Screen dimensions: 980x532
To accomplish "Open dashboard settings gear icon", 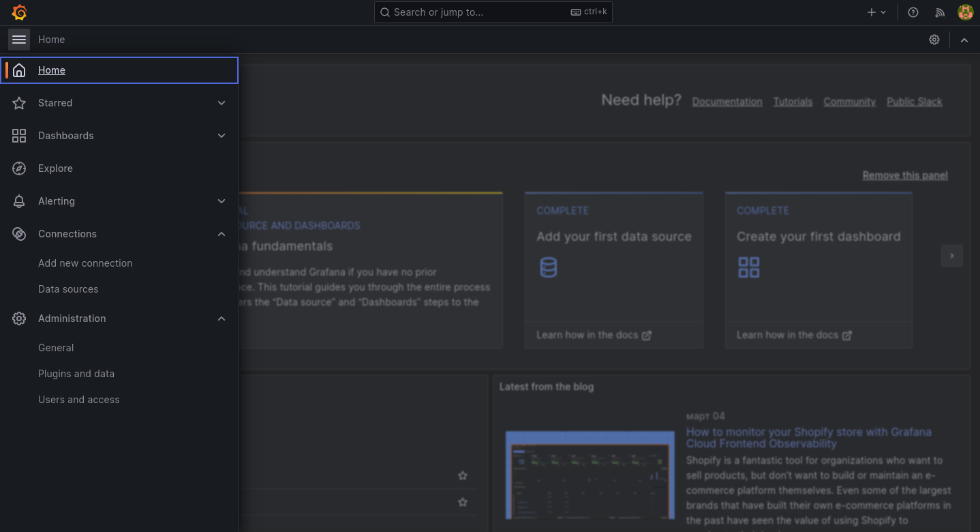I will [934, 40].
